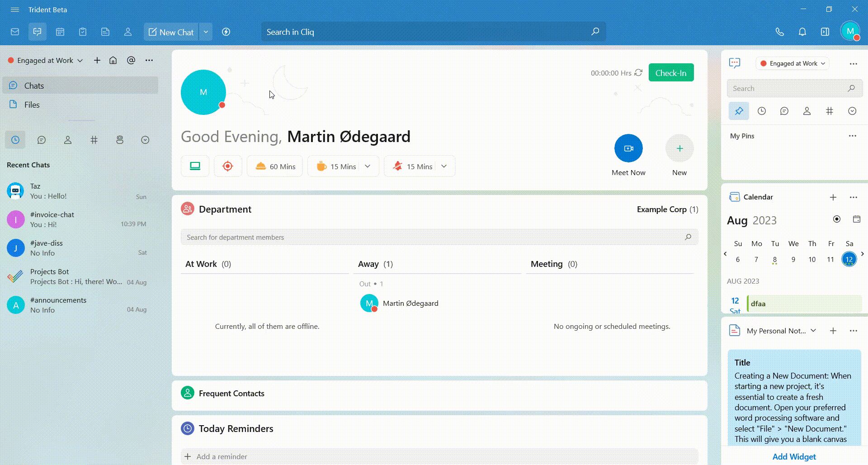Click the Add Widget link

click(794, 456)
